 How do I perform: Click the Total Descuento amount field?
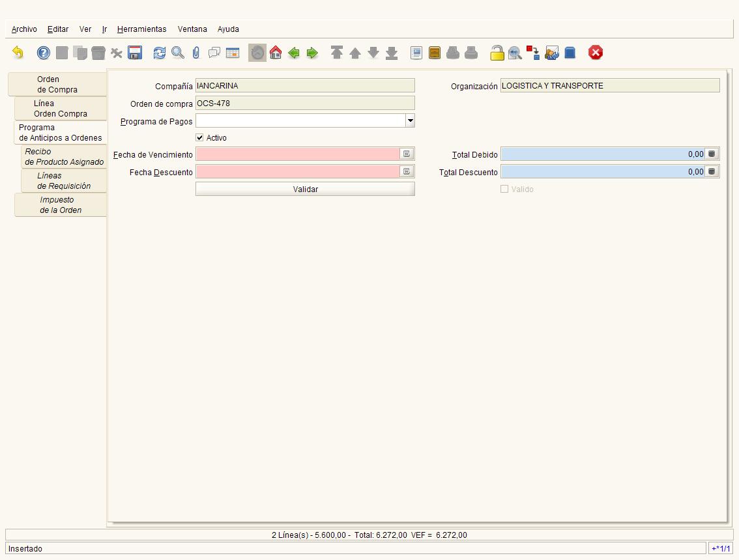pos(603,171)
